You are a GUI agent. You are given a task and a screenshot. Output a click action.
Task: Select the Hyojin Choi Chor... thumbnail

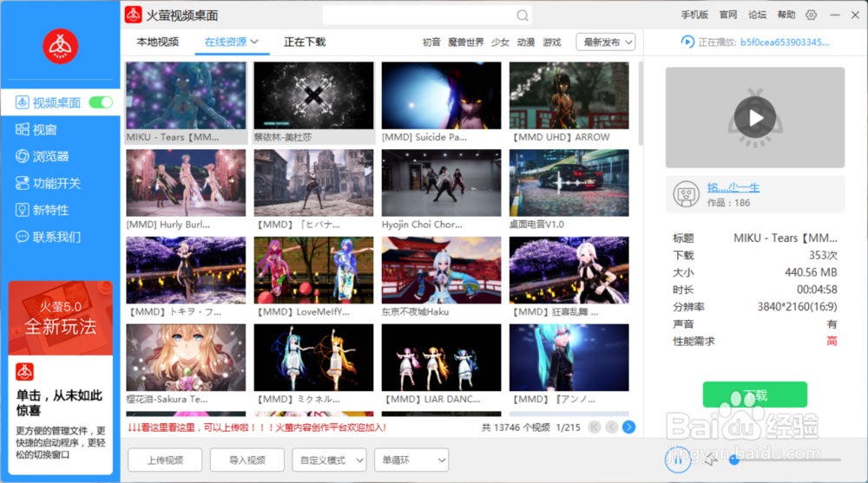[x=441, y=183]
